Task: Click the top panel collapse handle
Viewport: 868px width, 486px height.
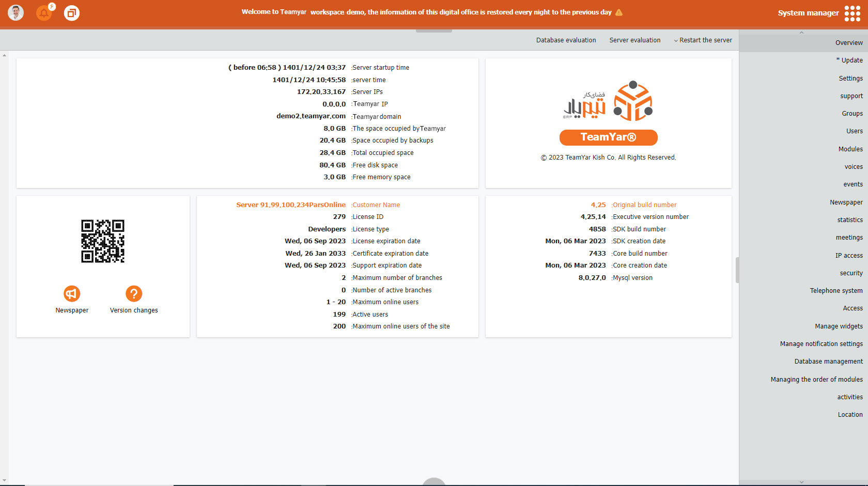Action: click(434, 31)
